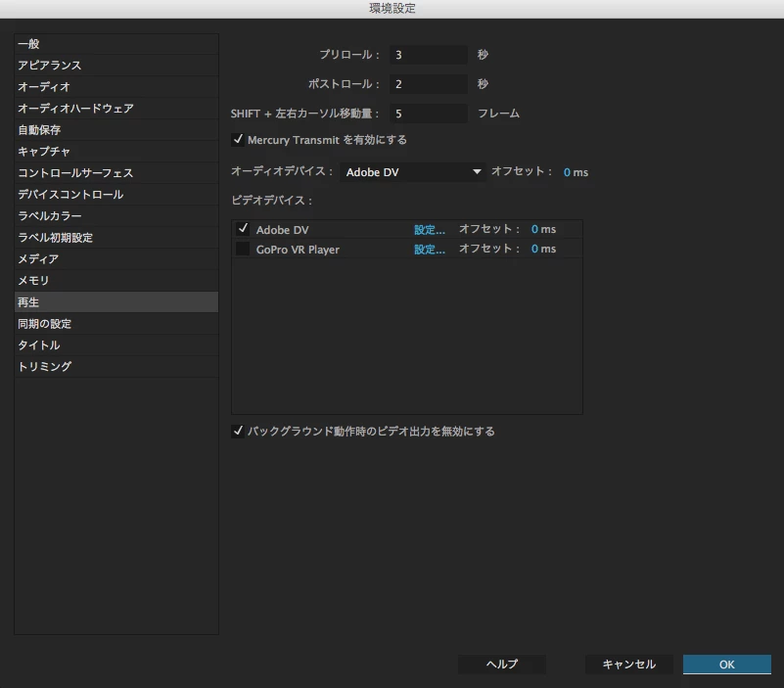
Task: Open デバイスコントロール preferences
Action: [x=116, y=195]
